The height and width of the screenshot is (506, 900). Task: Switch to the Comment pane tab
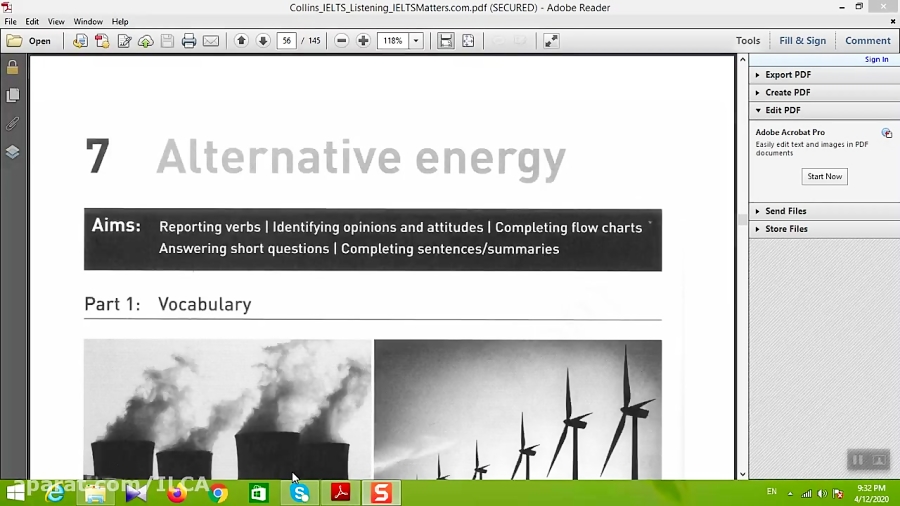point(867,41)
